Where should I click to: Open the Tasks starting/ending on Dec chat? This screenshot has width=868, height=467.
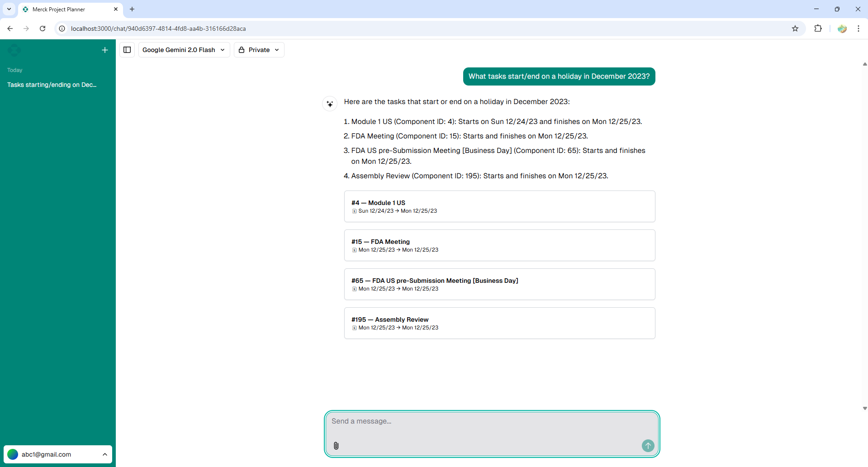coord(52,85)
